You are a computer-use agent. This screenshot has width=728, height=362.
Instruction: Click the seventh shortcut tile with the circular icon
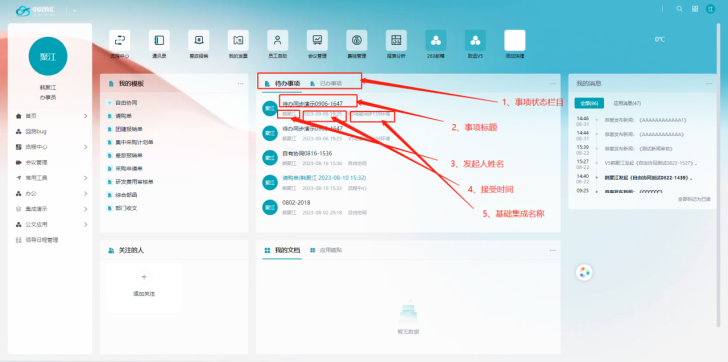(x=357, y=40)
